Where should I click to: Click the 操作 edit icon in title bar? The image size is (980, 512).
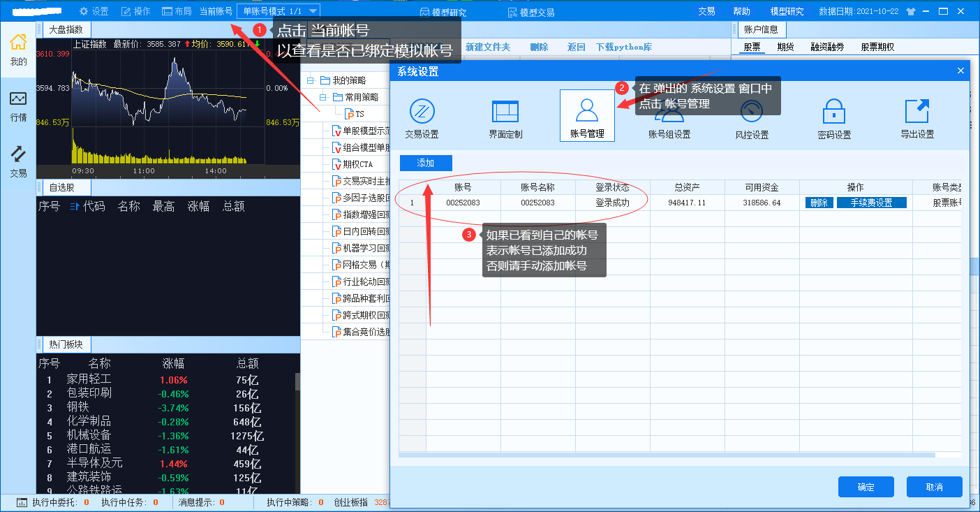pos(126,11)
